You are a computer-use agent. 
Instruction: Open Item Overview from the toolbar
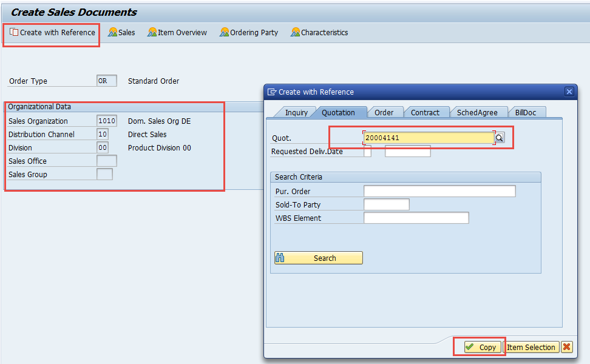point(177,33)
